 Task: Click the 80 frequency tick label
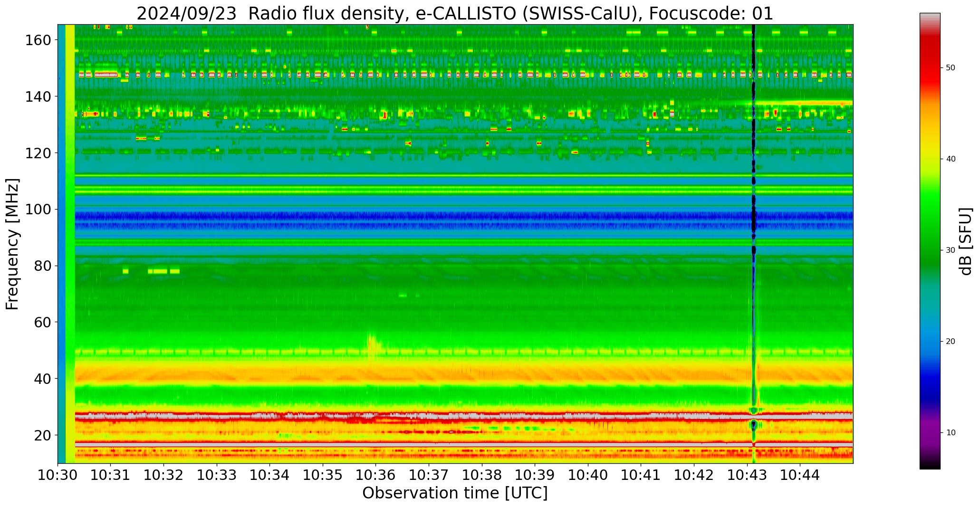42,266
